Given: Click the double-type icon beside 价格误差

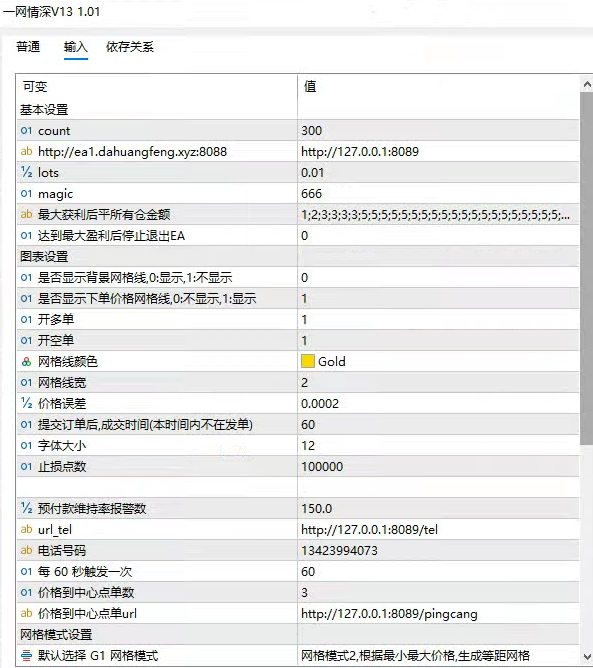Looking at the screenshot, I should 26,403.
